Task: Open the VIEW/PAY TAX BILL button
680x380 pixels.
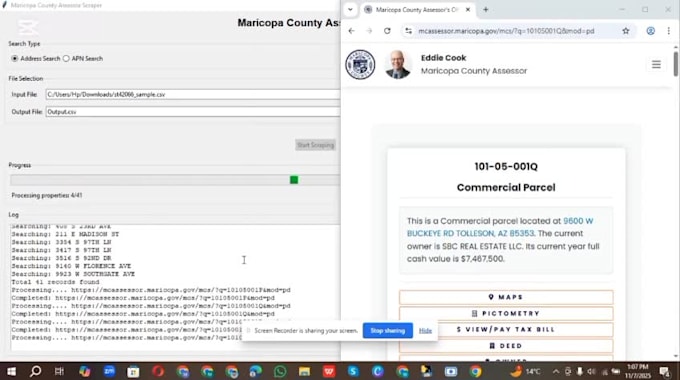Action: coord(506,329)
